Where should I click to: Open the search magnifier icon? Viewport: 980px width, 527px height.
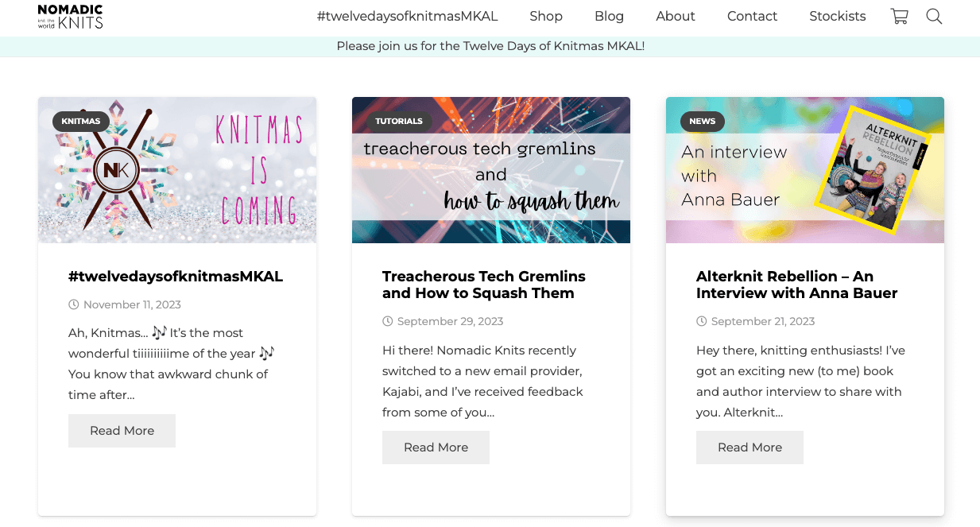934,16
